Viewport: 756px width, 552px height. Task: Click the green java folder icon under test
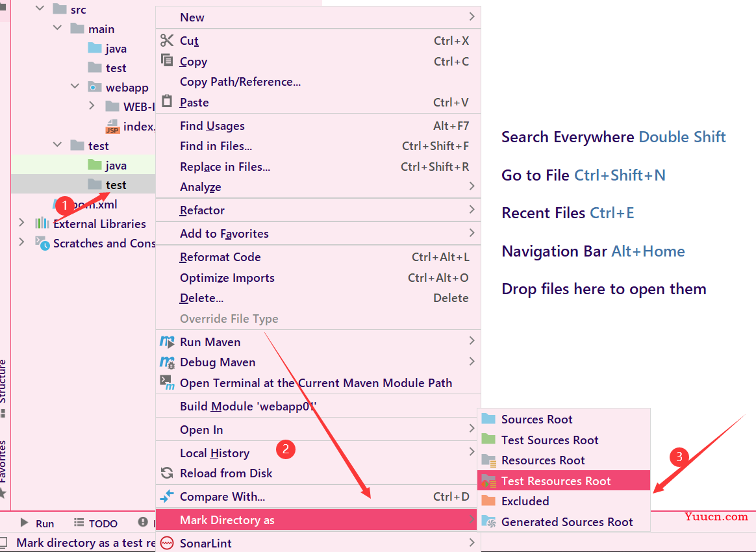point(95,165)
